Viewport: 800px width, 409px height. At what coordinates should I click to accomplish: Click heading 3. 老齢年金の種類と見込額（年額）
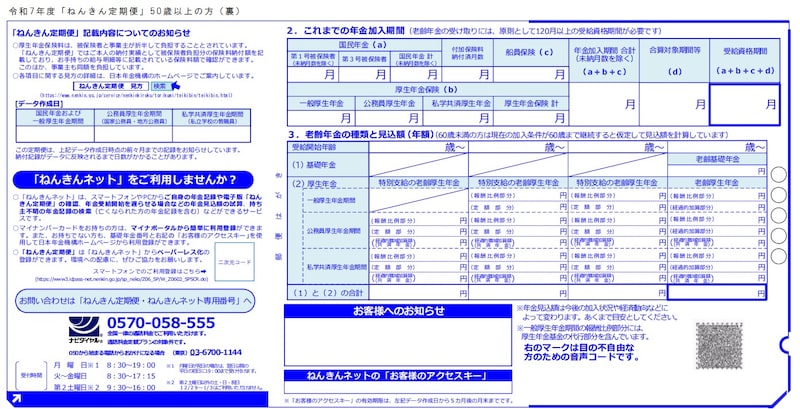pos(361,135)
